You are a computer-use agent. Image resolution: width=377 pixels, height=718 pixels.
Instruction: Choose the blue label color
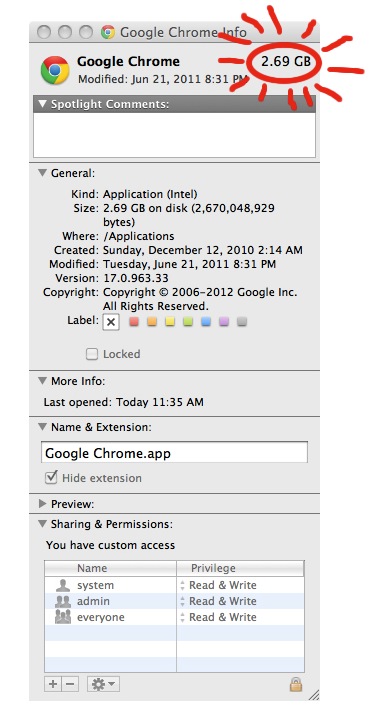pos(206,321)
